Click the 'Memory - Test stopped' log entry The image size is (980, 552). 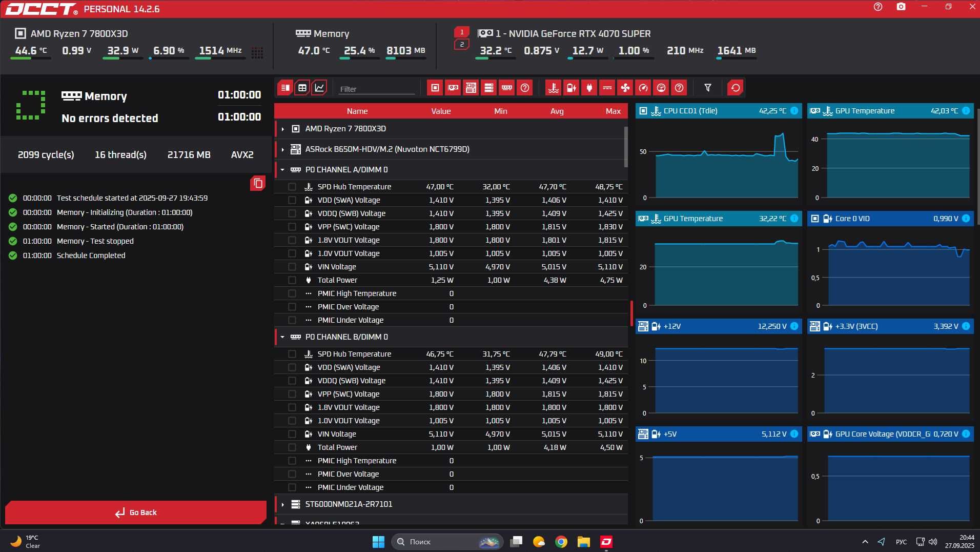click(95, 241)
